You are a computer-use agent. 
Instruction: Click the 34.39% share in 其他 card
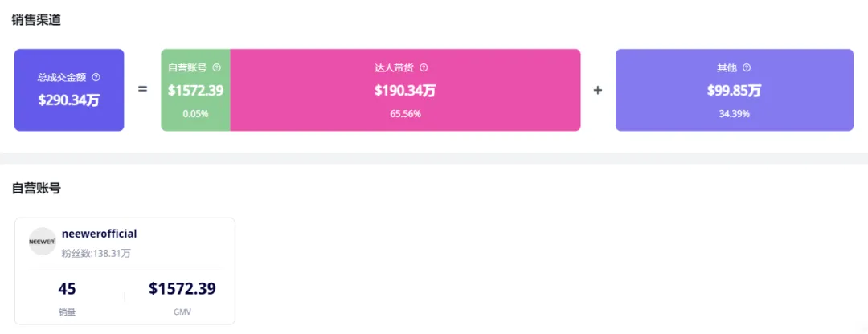tap(734, 114)
